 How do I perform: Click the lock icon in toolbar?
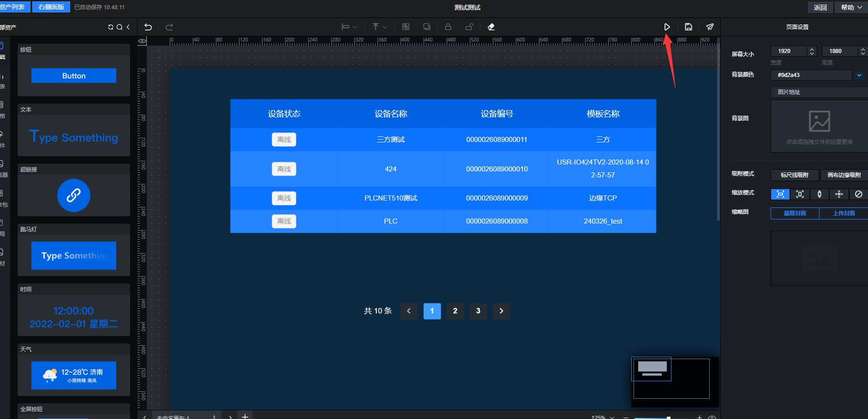[x=448, y=27]
